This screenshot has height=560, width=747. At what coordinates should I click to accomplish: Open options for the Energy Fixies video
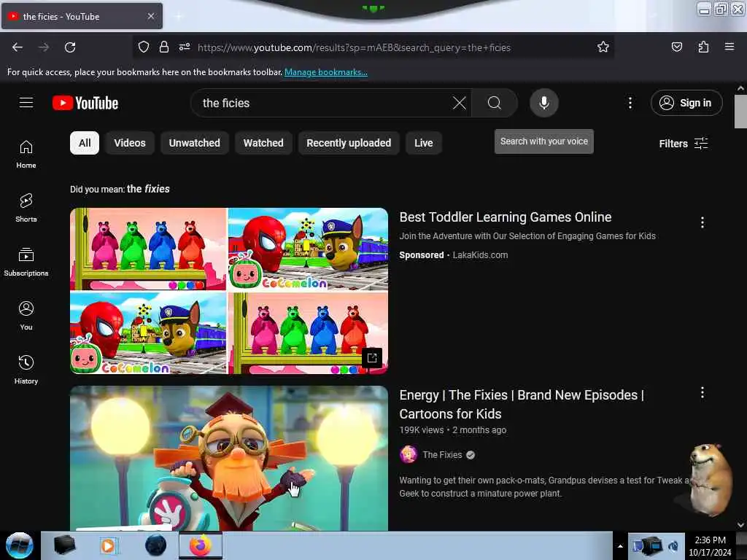coord(703,393)
